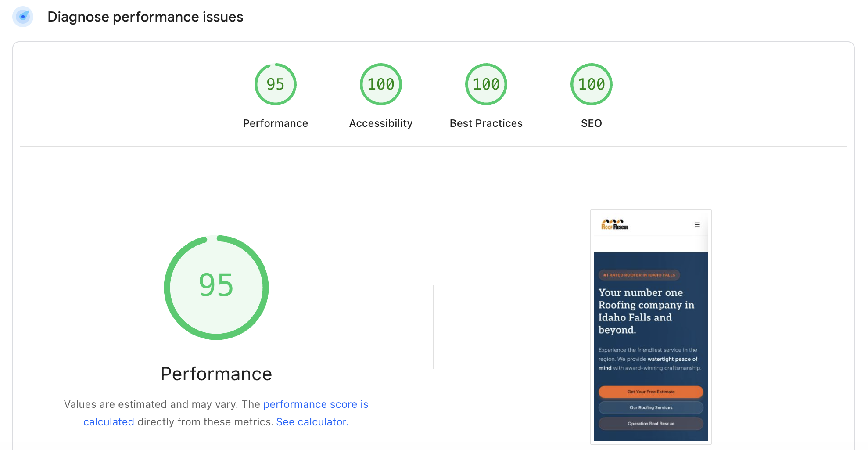
Task: Open the Best Practices score gauge
Action: (486, 84)
